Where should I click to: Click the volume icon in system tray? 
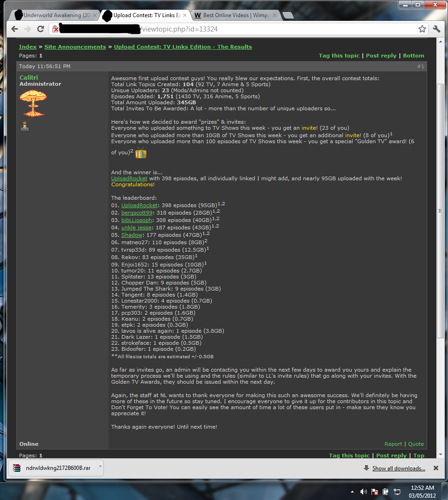(364, 492)
